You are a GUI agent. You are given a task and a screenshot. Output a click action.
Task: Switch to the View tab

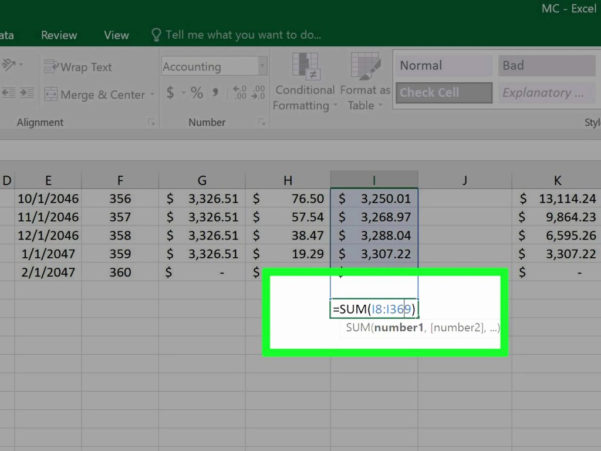point(116,35)
